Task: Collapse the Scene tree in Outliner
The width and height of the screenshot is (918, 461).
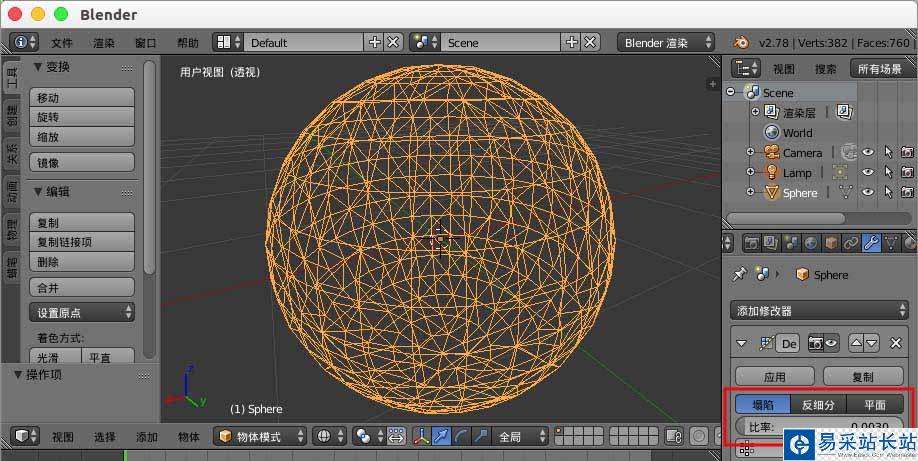Action: [x=731, y=92]
